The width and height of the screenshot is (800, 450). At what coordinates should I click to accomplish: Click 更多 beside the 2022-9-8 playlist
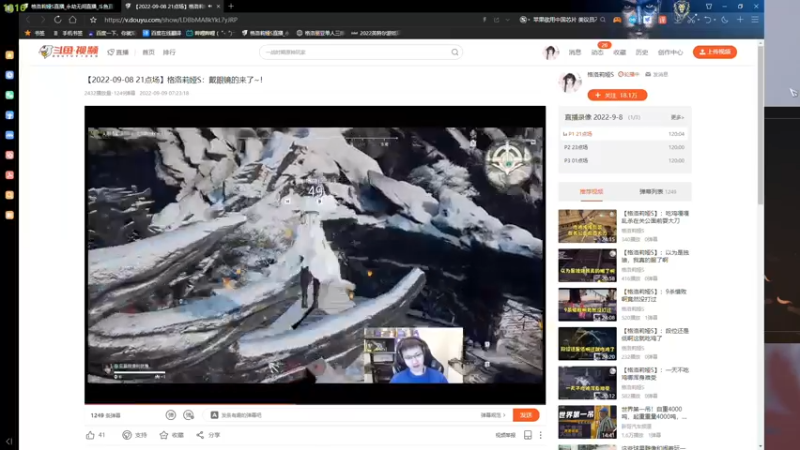(677, 117)
